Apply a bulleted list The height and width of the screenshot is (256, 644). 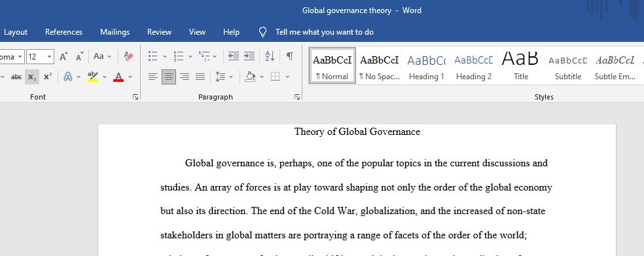(152, 56)
